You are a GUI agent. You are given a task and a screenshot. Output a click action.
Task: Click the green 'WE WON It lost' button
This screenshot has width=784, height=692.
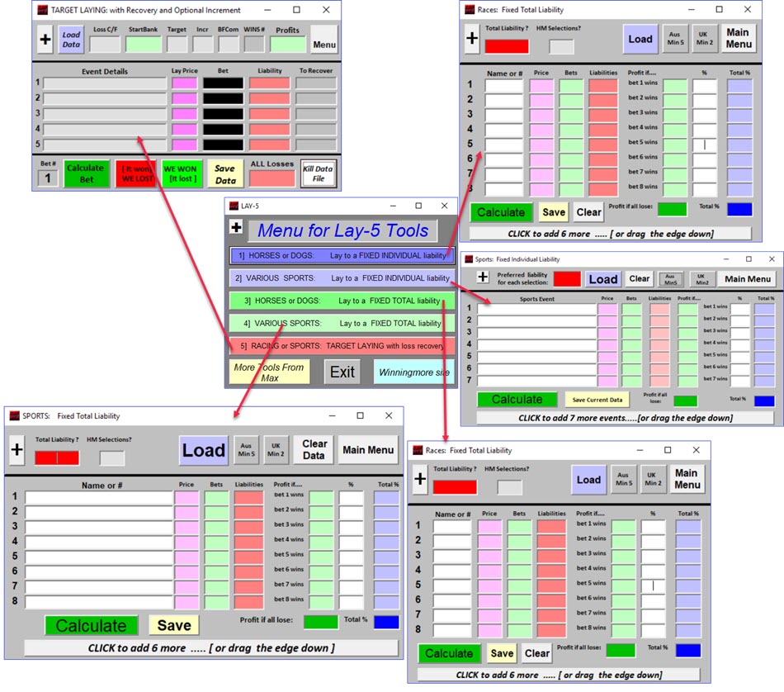(x=182, y=173)
